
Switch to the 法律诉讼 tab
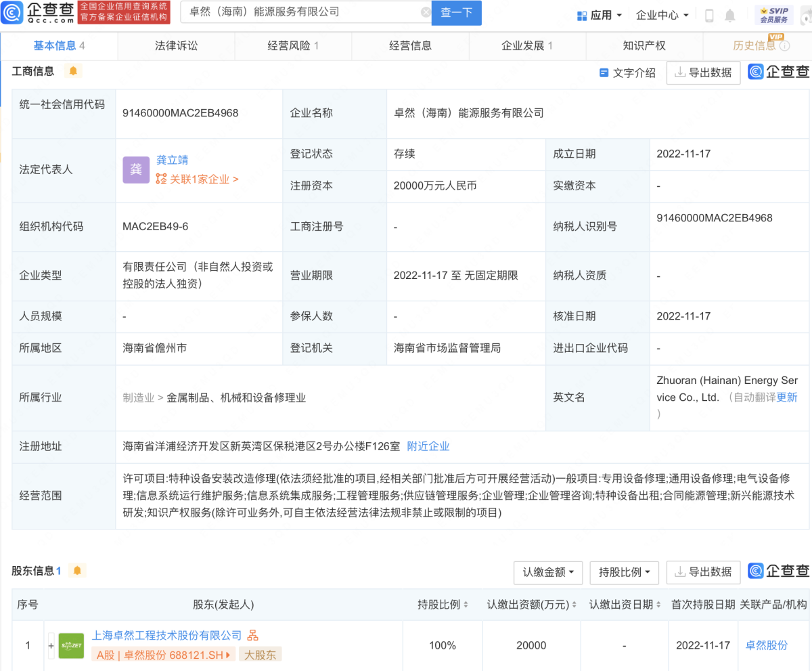tap(176, 46)
